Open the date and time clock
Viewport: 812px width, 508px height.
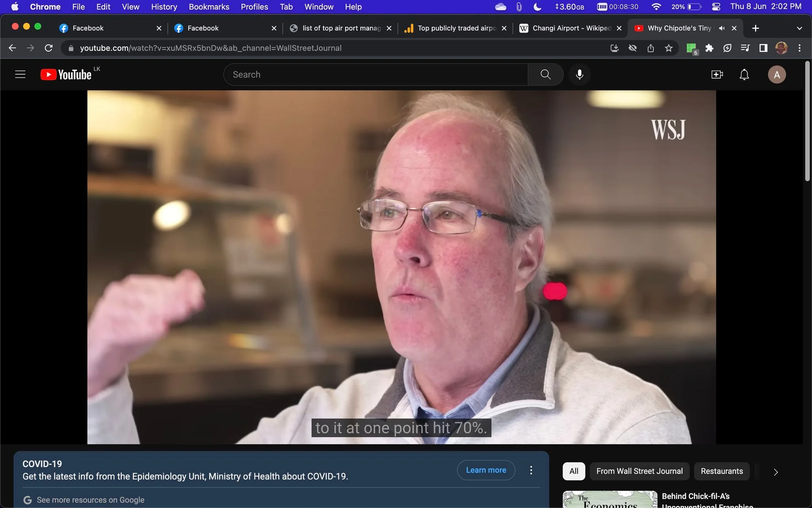(x=766, y=7)
